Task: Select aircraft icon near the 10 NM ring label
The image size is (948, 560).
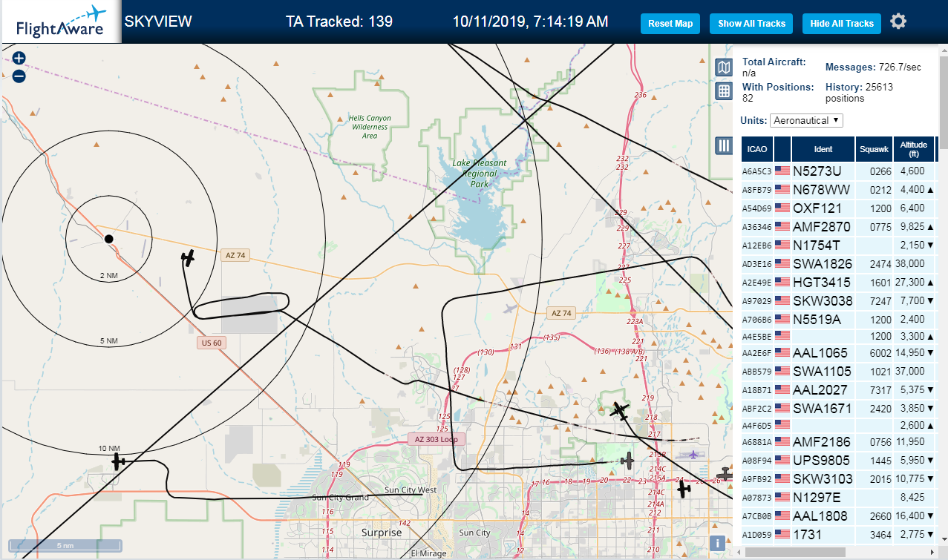Action: point(119,462)
